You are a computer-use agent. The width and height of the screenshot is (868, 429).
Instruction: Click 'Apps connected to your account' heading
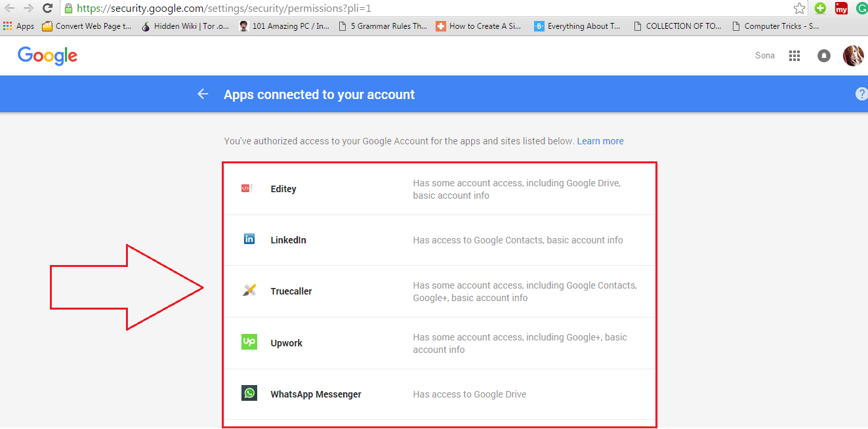tap(320, 94)
